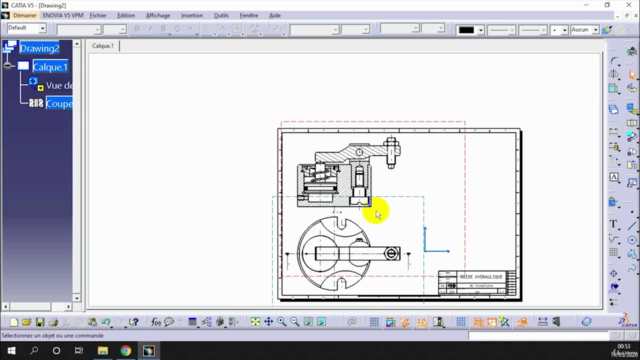This screenshot has height=360, width=640.
Task: Select Drawing2 in the specification tree
Action: (x=40, y=48)
